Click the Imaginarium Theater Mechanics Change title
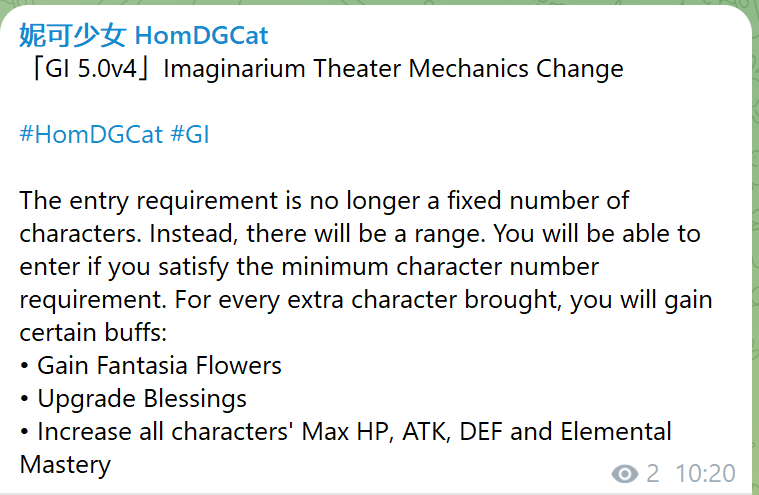This screenshot has height=495, width=759. click(x=393, y=69)
